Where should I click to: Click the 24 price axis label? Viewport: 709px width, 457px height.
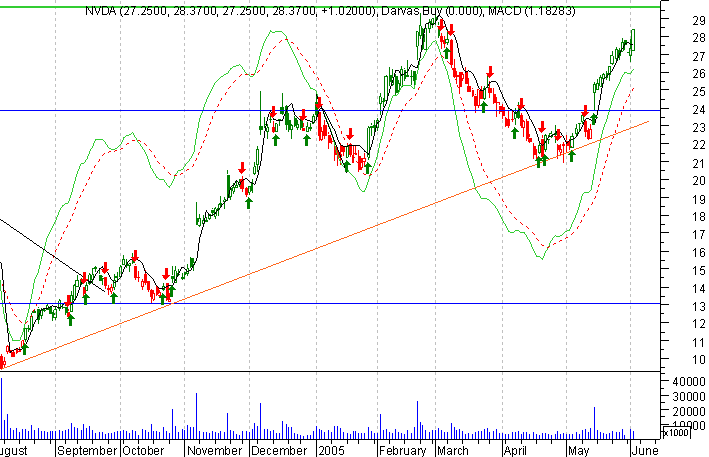[699, 110]
